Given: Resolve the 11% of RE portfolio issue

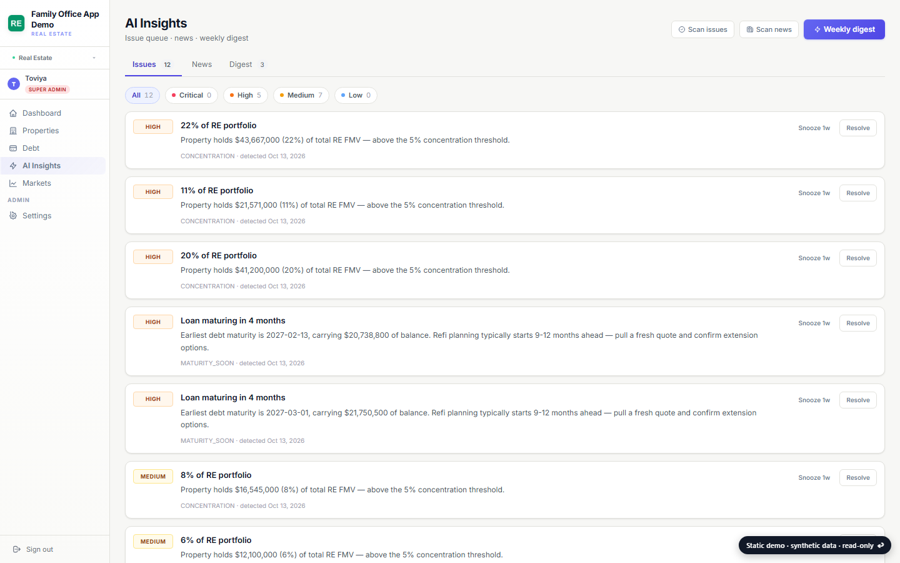Looking at the screenshot, I should coord(858,193).
